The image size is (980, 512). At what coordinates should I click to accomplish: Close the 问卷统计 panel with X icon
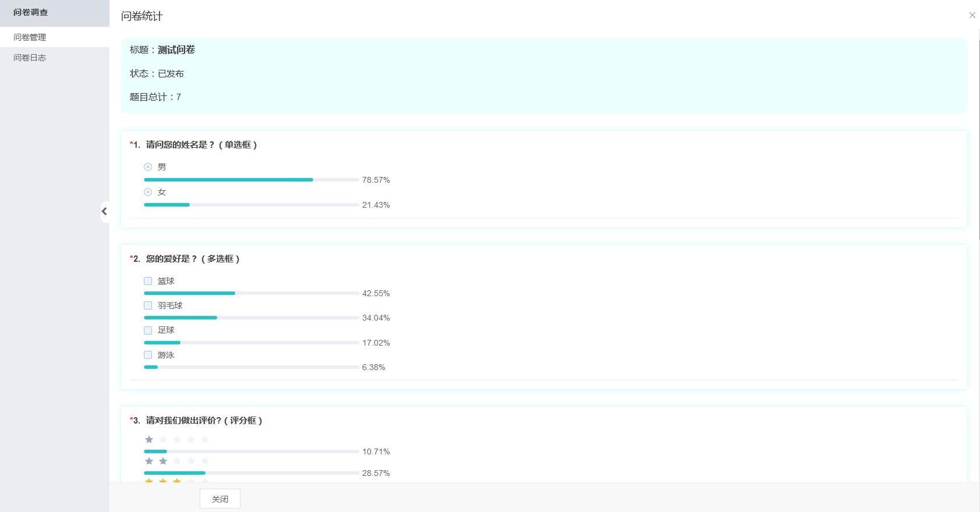coord(972,16)
